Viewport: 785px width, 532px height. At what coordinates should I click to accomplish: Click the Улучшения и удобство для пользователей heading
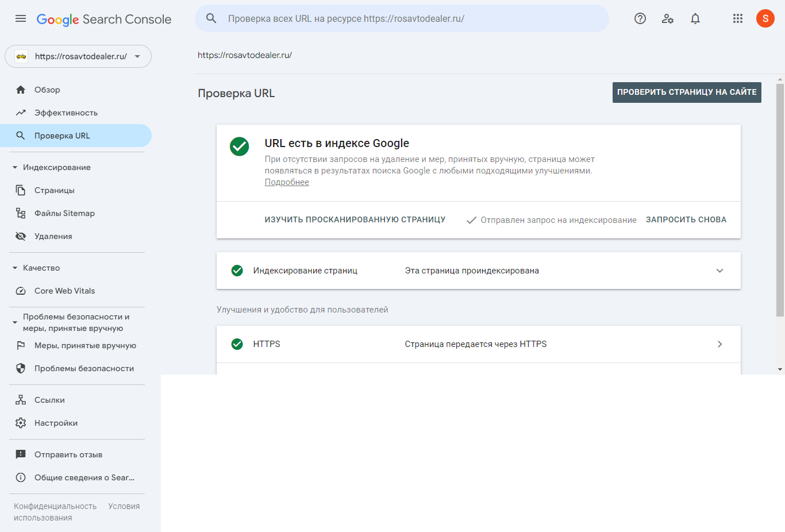(x=302, y=310)
